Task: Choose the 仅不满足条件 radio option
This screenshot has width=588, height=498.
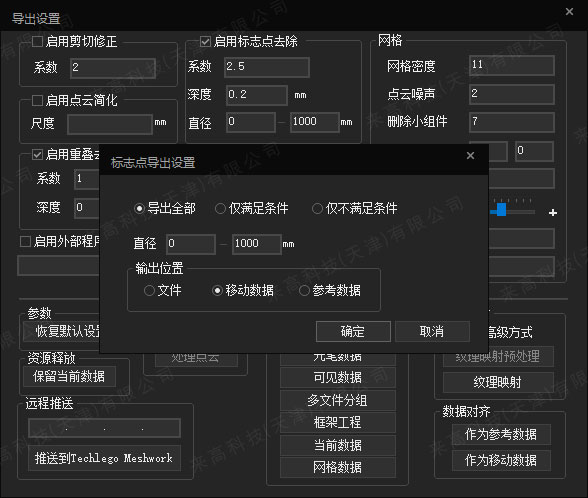Action: coord(317,208)
